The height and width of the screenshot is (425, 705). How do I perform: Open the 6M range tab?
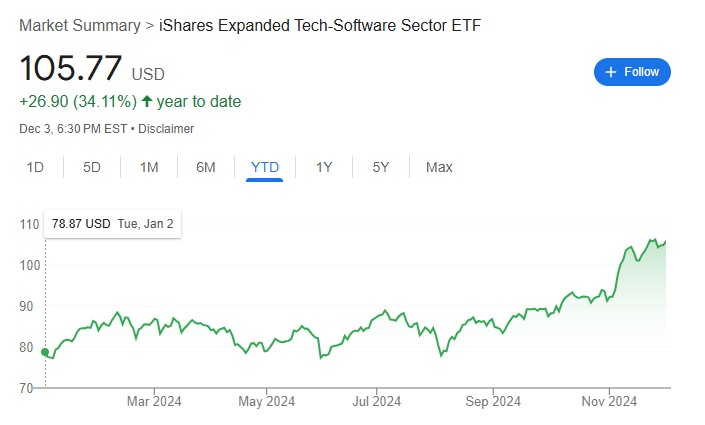pyautogui.click(x=206, y=167)
